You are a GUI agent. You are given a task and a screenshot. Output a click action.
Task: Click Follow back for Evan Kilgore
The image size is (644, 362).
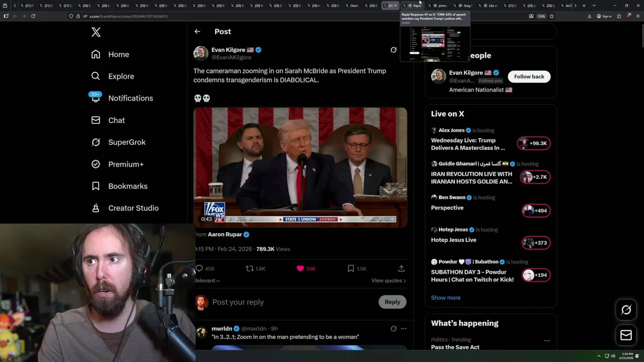(x=529, y=76)
